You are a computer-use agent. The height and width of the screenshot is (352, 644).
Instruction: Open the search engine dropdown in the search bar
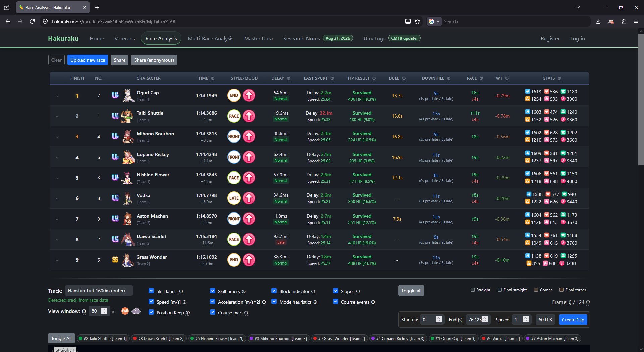click(434, 21)
